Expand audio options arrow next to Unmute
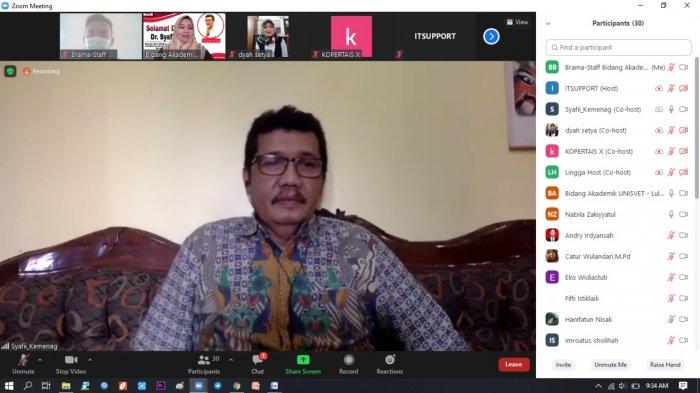Image resolution: width=700 pixels, height=393 pixels. [x=40, y=360]
